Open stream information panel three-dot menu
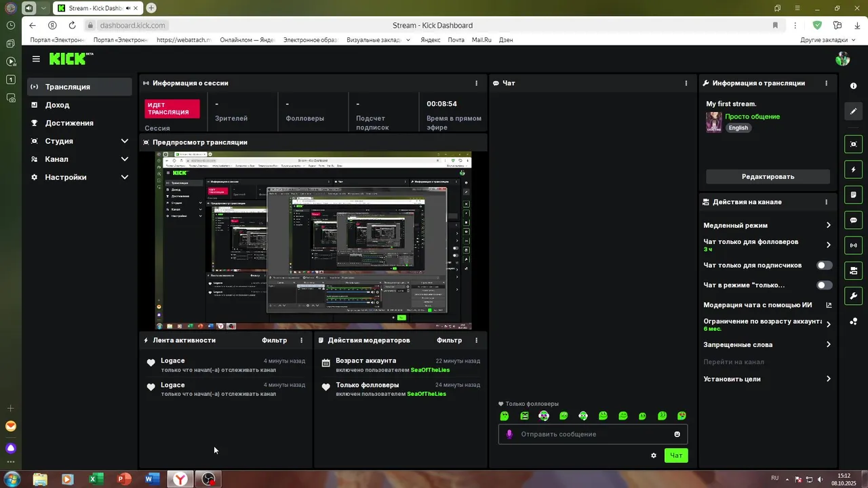This screenshot has width=868, height=488. pyautogui.click(x=826, y=83)
